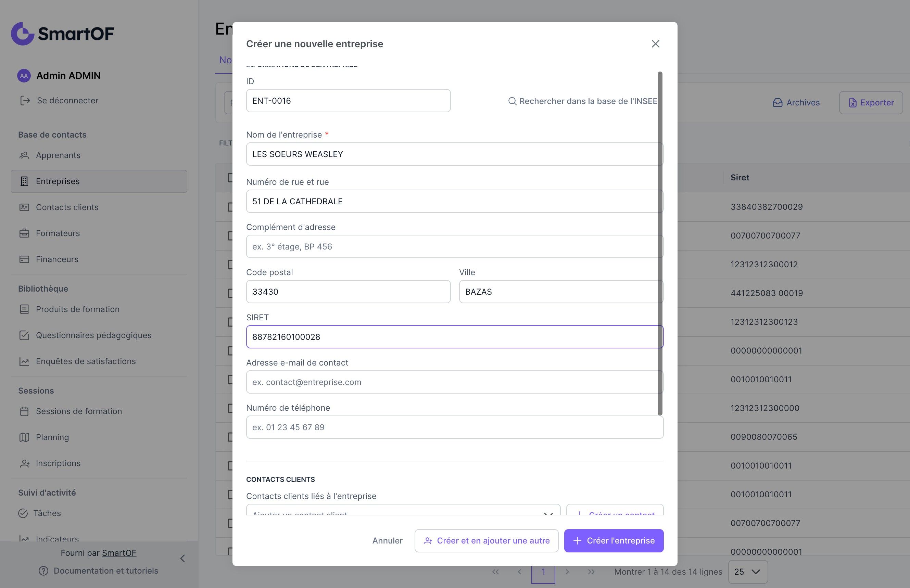Click the Planning map icon
910x588 pixels.
[x=24, y=437]
